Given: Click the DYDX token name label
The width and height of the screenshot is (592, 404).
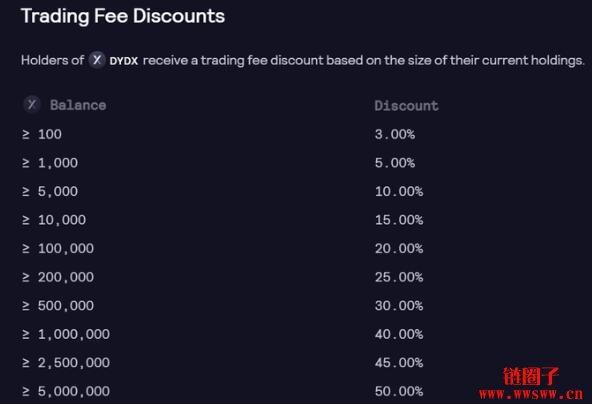Looking at the screenshot, I should (123, 61).
